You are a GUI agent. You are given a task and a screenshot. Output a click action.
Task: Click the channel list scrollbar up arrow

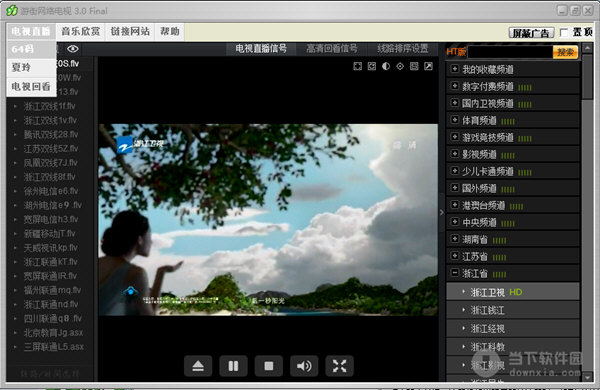tap(587, 47)
